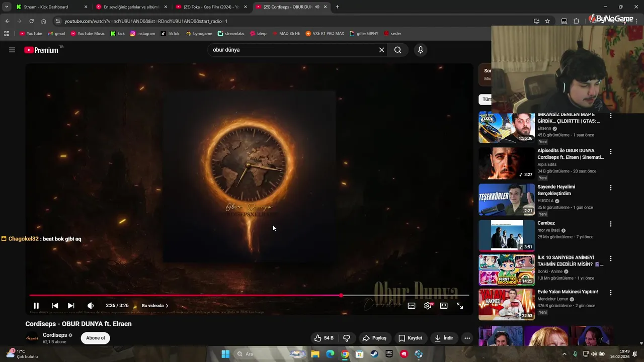Open the YouTube Music bookmark
644x362 pixels.
[x=88, y=33]
